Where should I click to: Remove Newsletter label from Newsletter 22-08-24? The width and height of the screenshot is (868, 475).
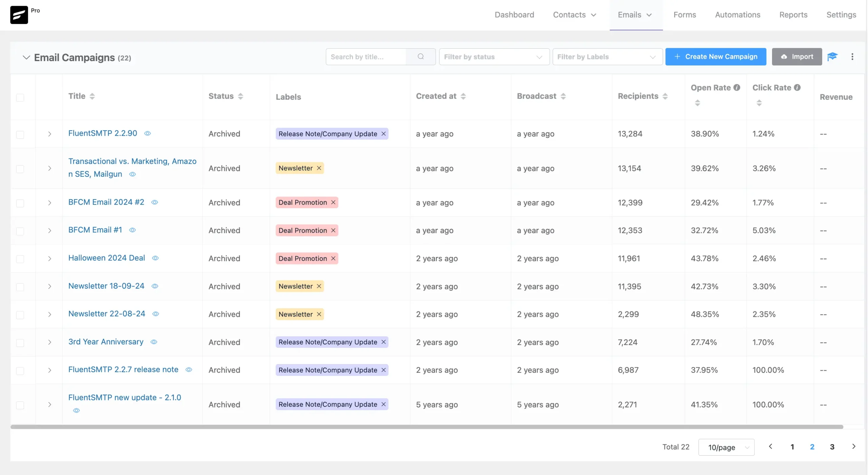tap(319, 315)
